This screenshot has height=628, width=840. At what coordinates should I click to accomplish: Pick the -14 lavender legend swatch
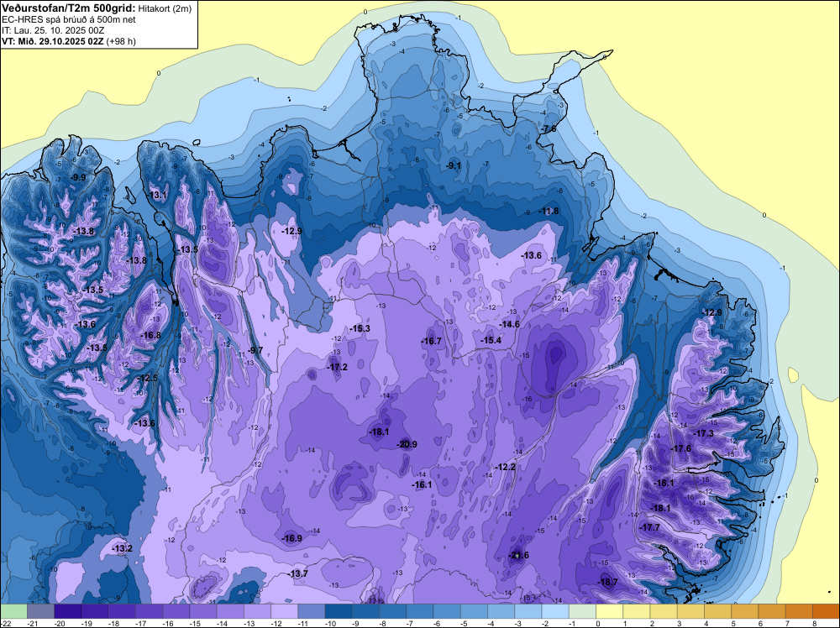(230, 611)
